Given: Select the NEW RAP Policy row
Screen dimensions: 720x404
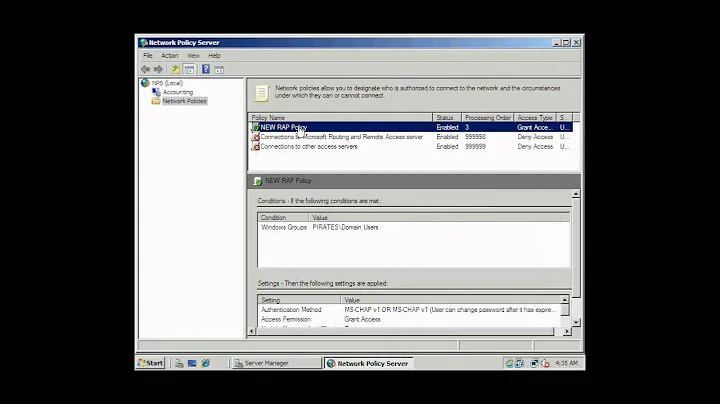Looking at the screenshot, I should [x=411, y=127].
